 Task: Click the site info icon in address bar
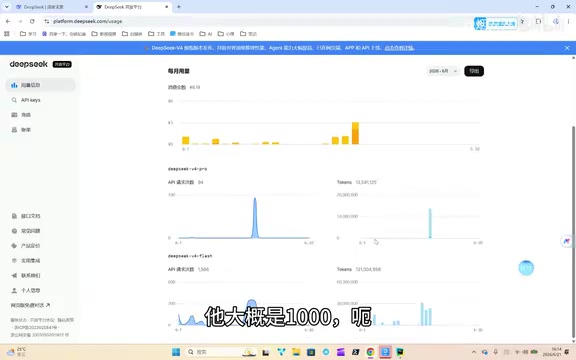(x=47, y=21)
